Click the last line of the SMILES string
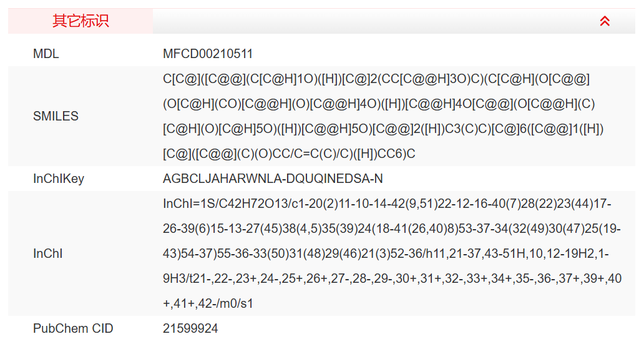Image resolution: width=644 pixels, height=344 pixels. coord(289,154)
